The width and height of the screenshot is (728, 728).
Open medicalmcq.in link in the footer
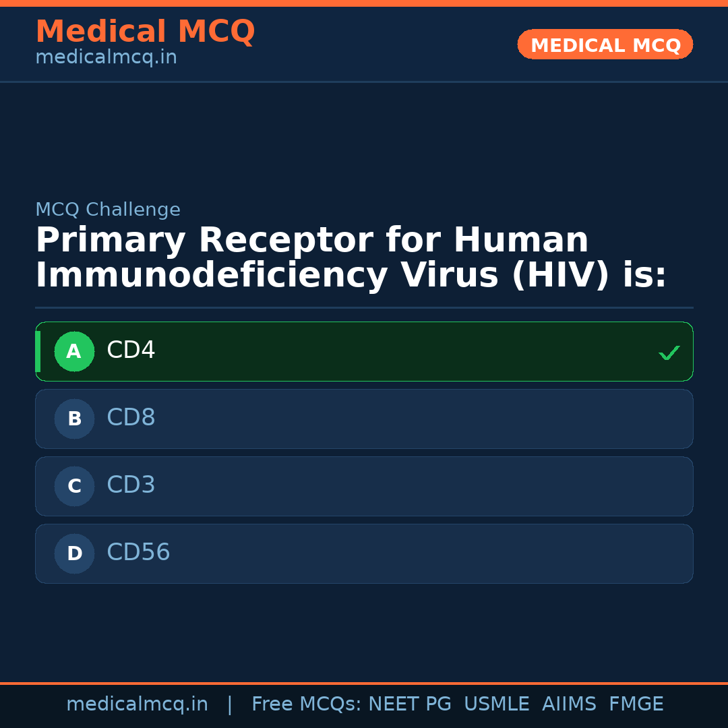[x=137, y=704]
